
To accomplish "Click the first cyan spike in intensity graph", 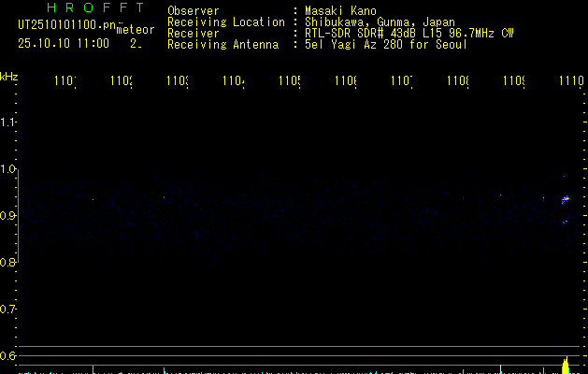I will [x=93, y=369].
